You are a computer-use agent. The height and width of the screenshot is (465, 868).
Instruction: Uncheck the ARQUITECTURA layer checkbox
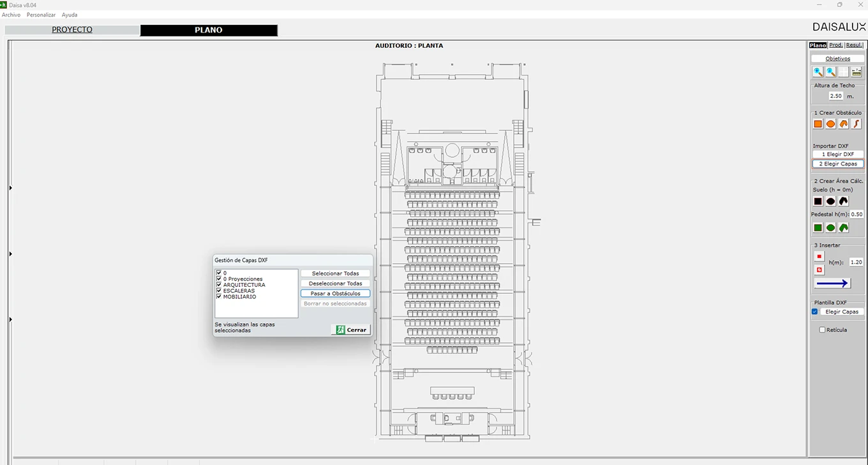219,285
